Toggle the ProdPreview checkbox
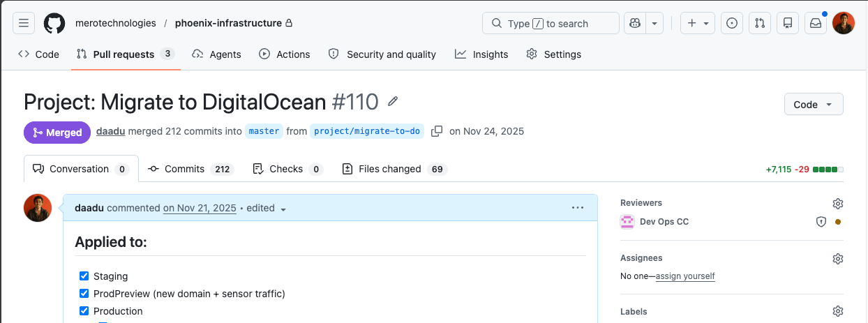This screenshot has width=868, height=323. (84, 294)
